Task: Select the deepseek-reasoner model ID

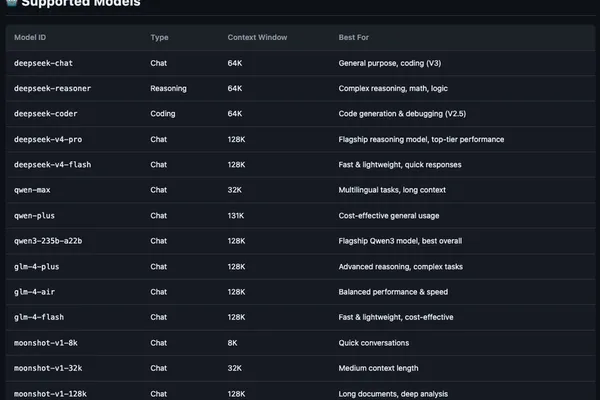Action: tap(52, 88)
